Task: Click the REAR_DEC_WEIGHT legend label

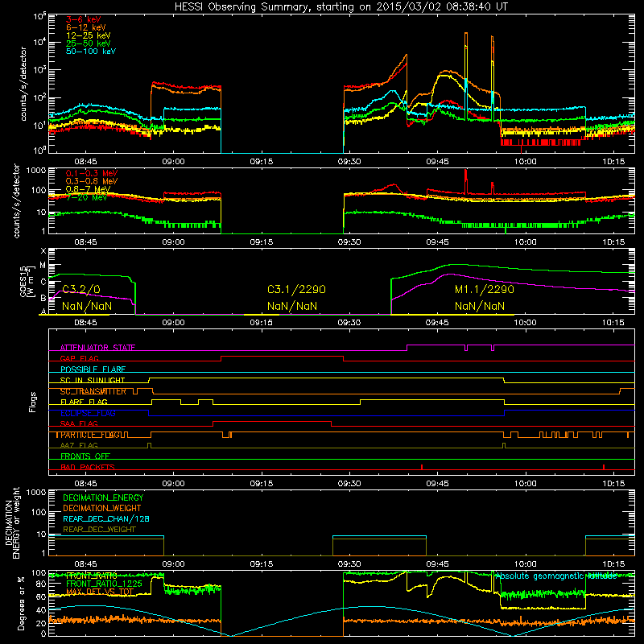Action: point(99,530)
